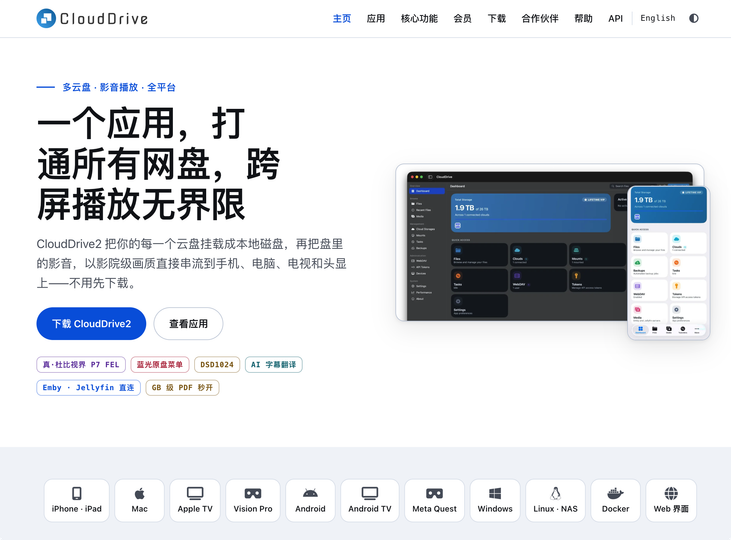The width and height of the screenshot is (731, 540).
Task: Click the 真·杜比视界 P7 FEL tag
Action: (x=81, y=365)
